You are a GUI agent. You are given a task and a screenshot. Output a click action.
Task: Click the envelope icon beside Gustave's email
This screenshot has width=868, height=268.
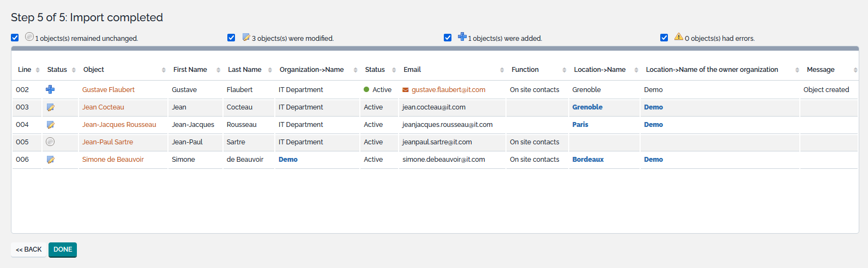click(406, 90)
